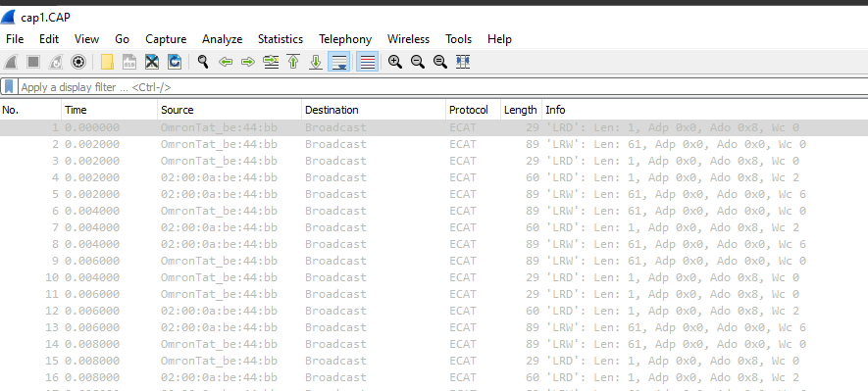Go forward in packet history arrow

(248, 62)
